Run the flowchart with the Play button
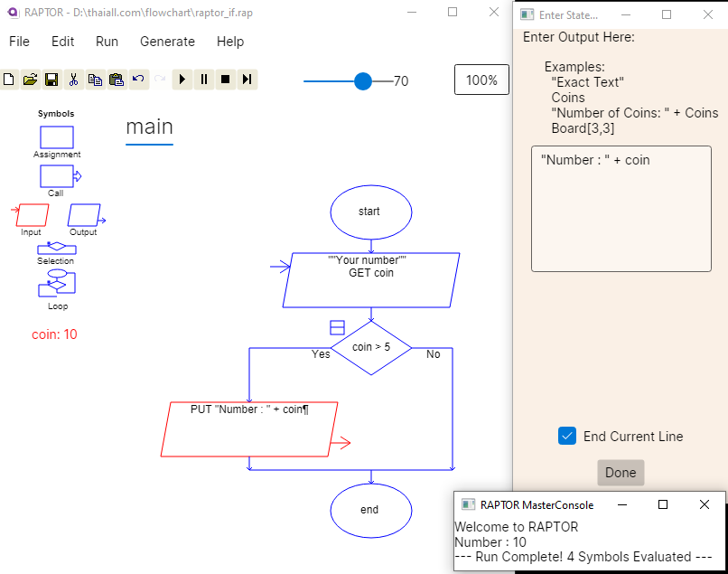 point(182,80)
